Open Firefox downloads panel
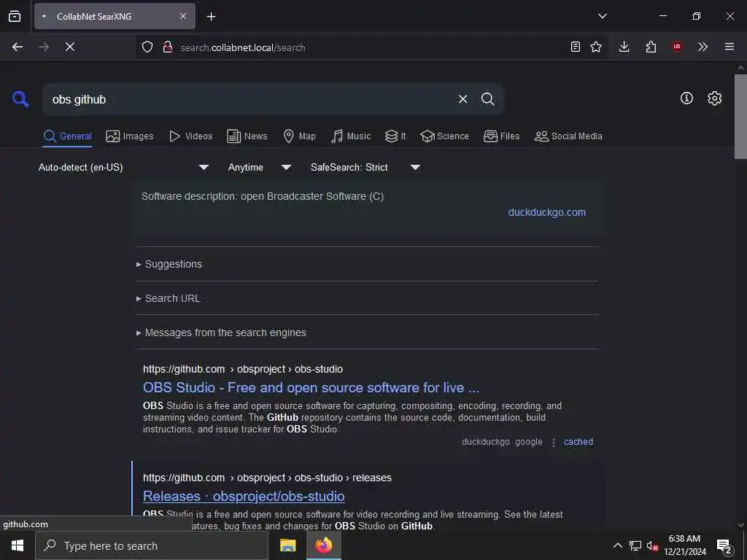Viewport: 747px width, 560px height. [x=624, y=47]
